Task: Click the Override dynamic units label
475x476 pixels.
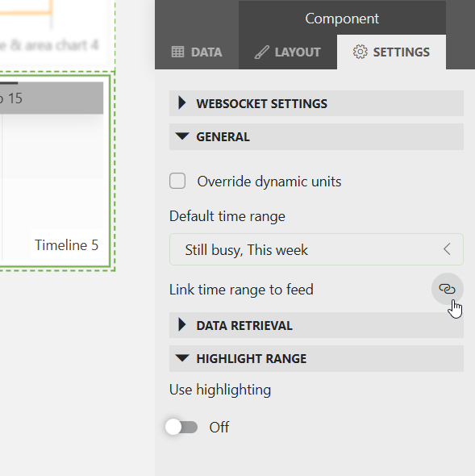Action: (269, 182)
